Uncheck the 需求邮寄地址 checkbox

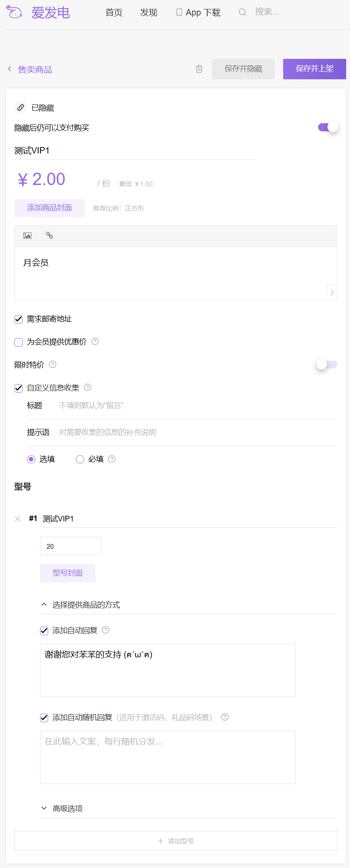(19, 319)
